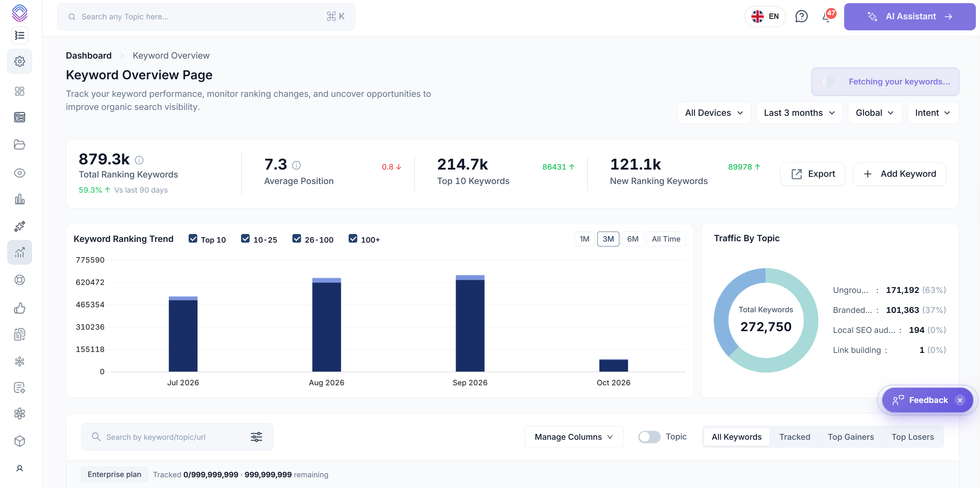Dismiss the Feedback widget
980x488 pixels.
click(959, 400)
